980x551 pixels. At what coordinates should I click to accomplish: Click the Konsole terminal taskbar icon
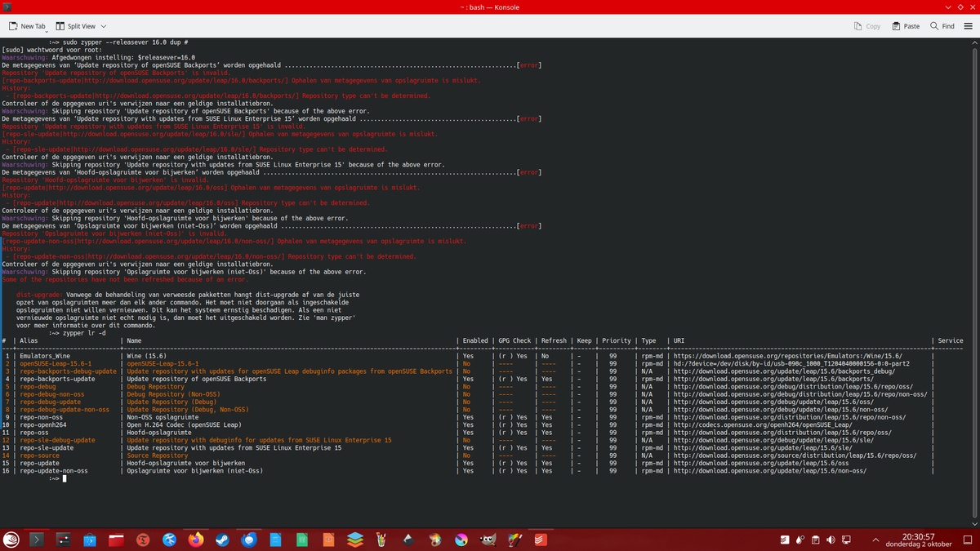coord(37,540)
